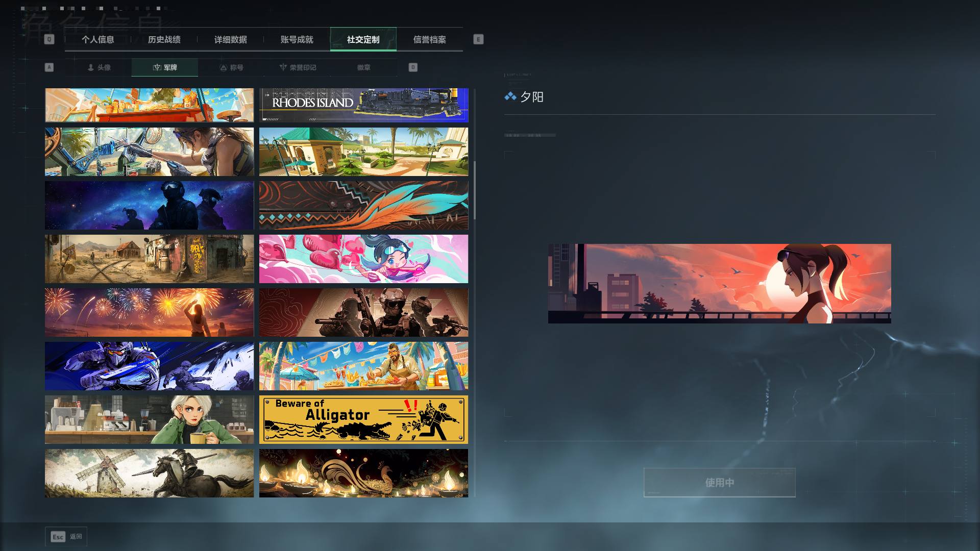This screenshot has width=980, height=551.
Task: Select the Rhodes Island train banner
Action: point(363,105)
